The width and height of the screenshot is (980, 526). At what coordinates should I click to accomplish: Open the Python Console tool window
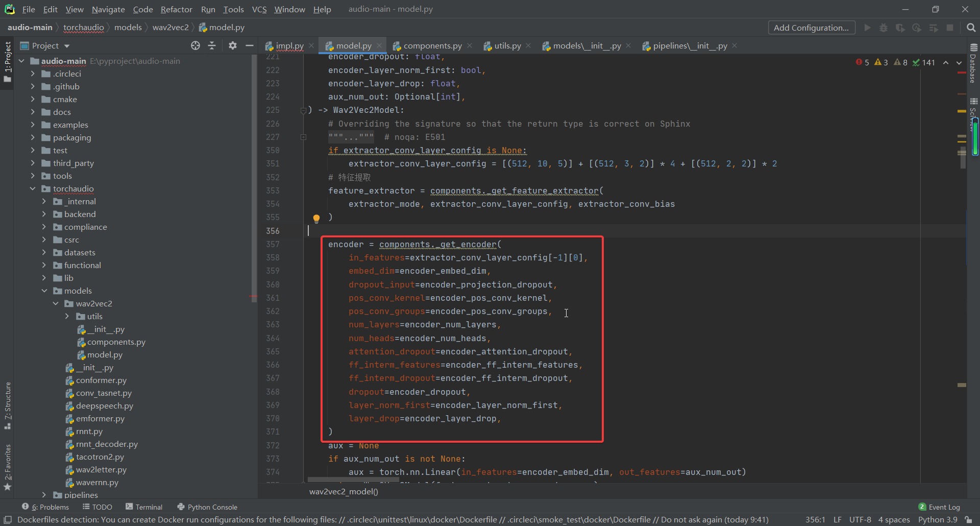(207, 507)
